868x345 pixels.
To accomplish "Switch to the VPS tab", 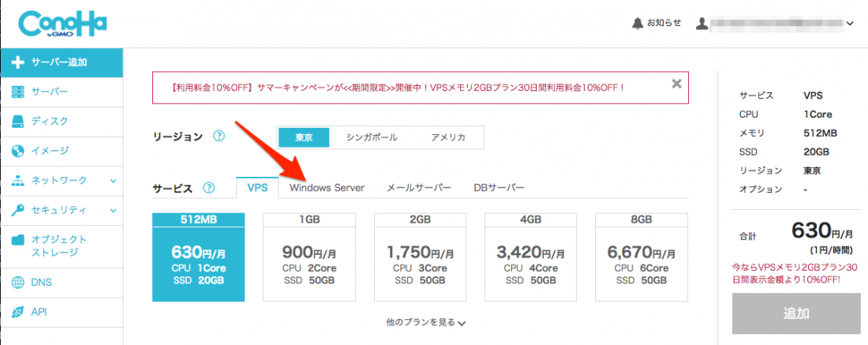I will coord(257,188).
